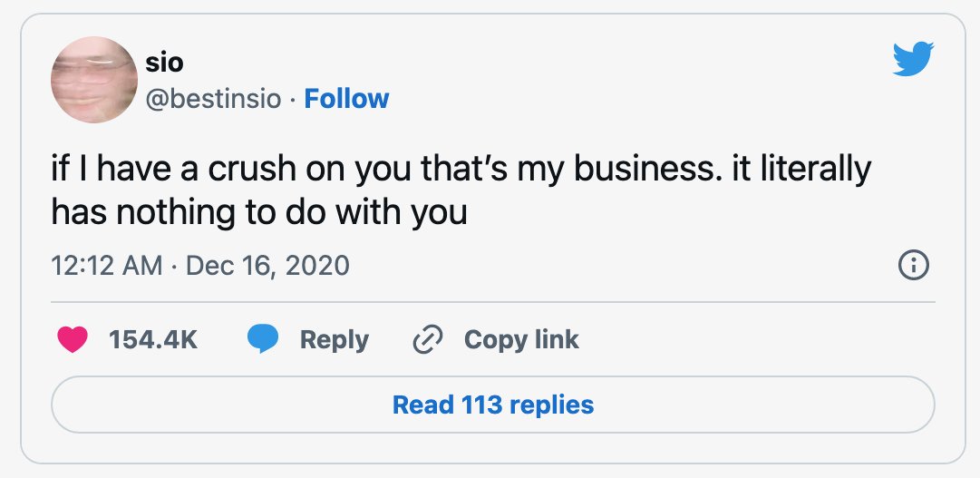
Task: Click the Reply text label
Action: pyautogui.click(x=335, y=340)
